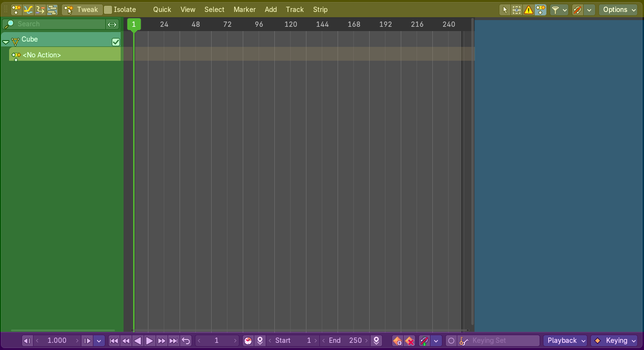The width and height of the screenshot is (644, 350).
Task: Play the animation forward
Action: 149,341
